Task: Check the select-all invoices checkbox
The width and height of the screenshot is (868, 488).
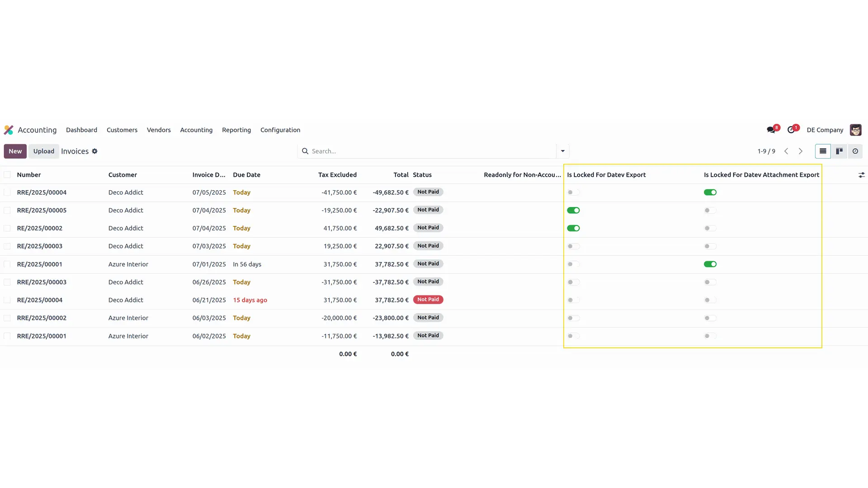Action: pyautogui.click(x=7, y=174)
